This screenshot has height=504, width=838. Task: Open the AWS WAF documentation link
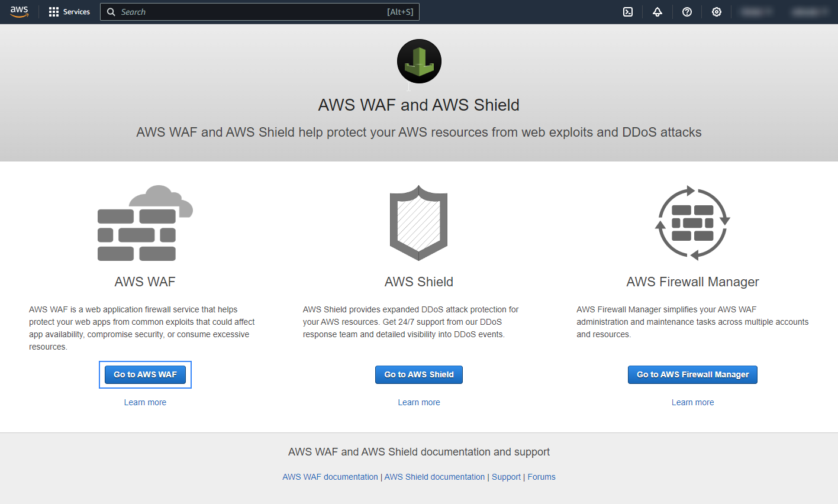coord(330,477)
